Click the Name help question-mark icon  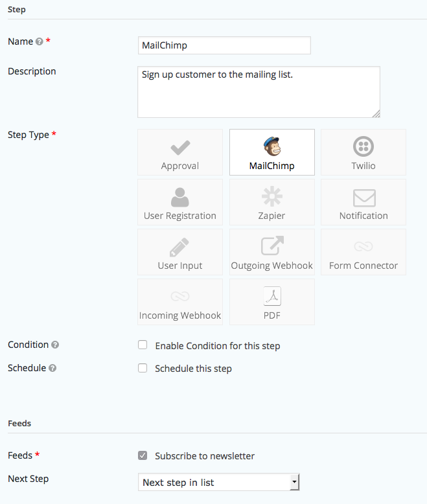(40, 41)
